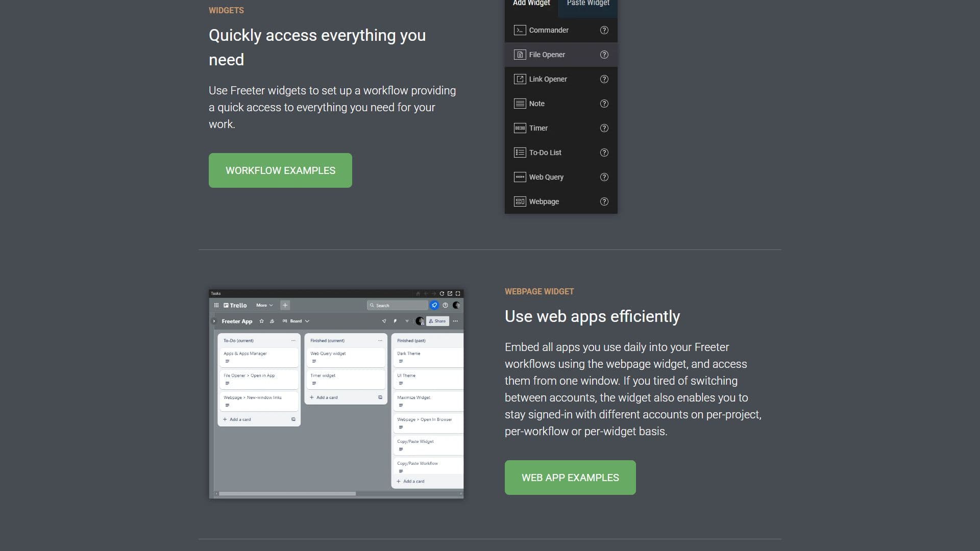Viewport: 980px width, 551px height.
Task: Click the Trello Share button
Action: (437, 321)
